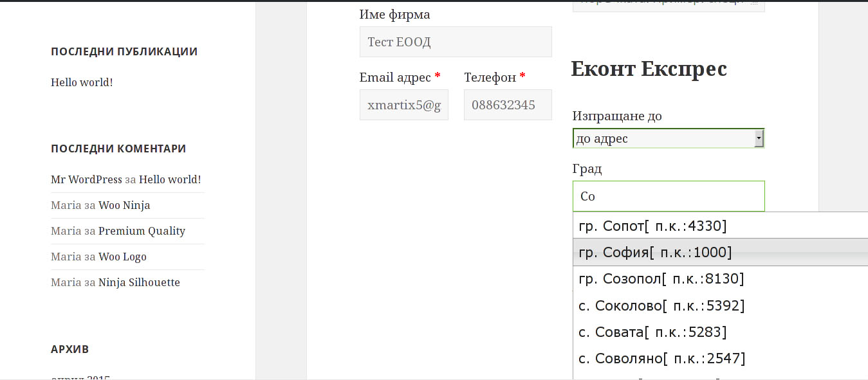868x380 pixels.
Task: Select гр. Сопот from suggestions
Action: 720,226
